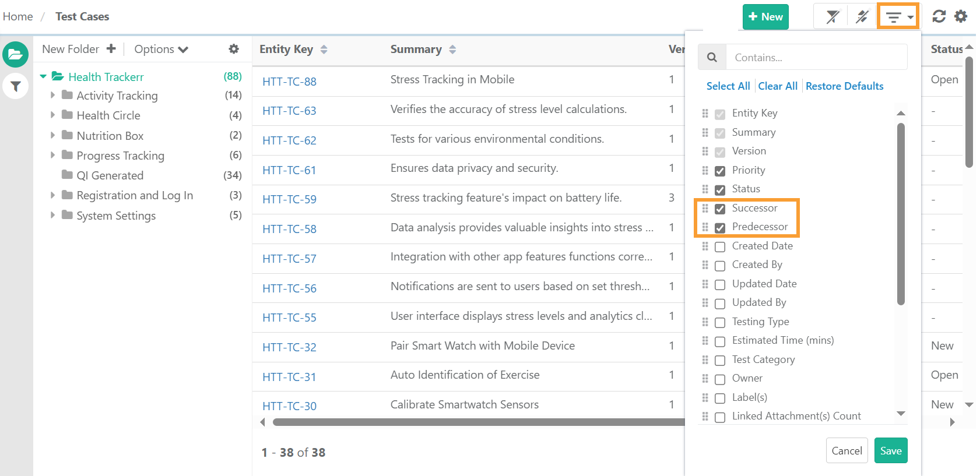
Task: Uncheck the Successor column checkbox
Action: 720,209
